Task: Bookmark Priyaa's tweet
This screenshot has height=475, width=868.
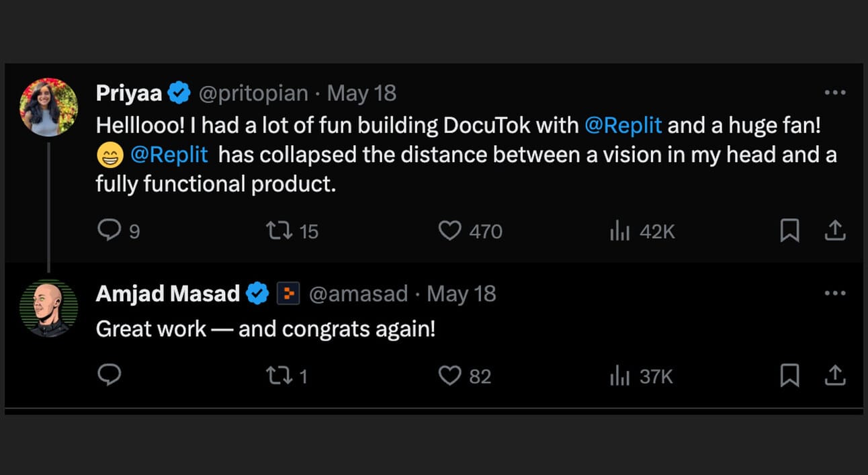Action: 789,231
